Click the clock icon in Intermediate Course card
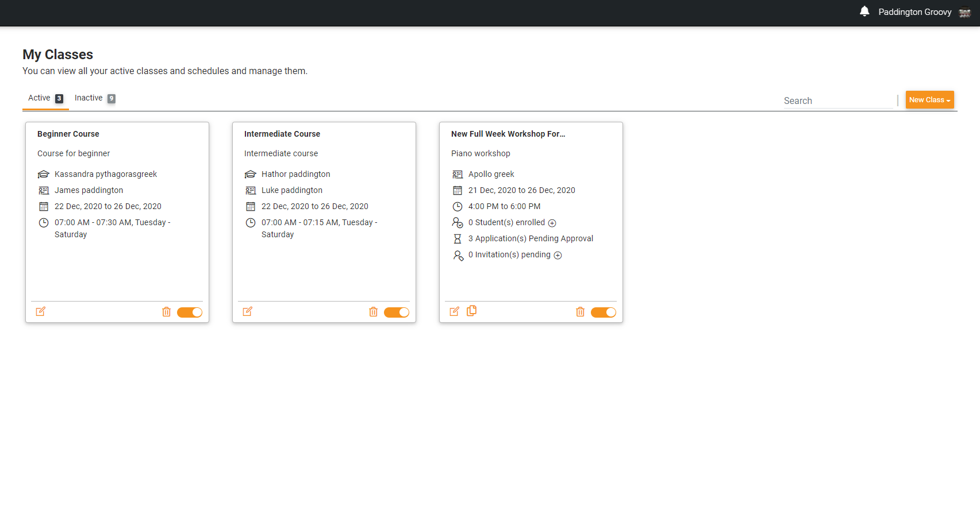This screenshot has height=525, width=980. coord(251,222)
